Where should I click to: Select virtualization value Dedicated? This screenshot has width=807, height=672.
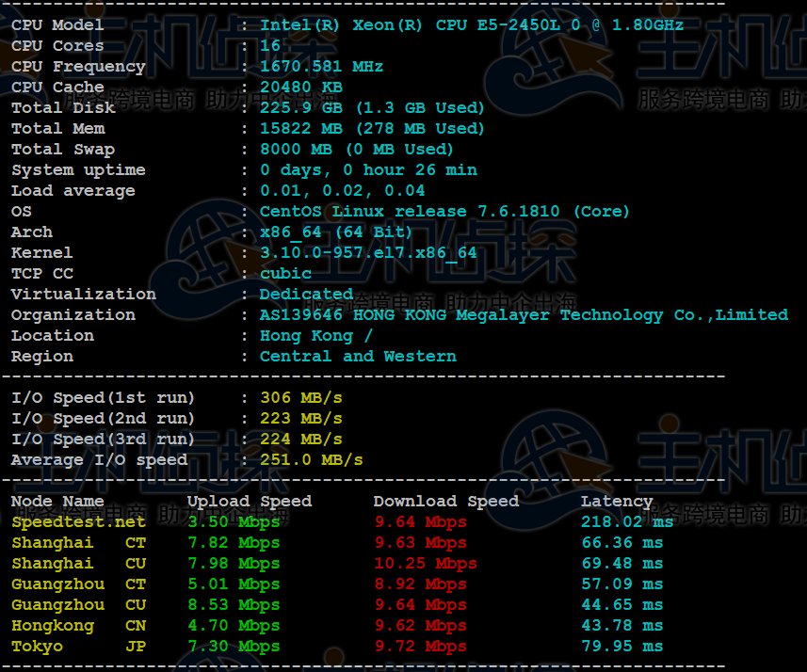(306, 294)
